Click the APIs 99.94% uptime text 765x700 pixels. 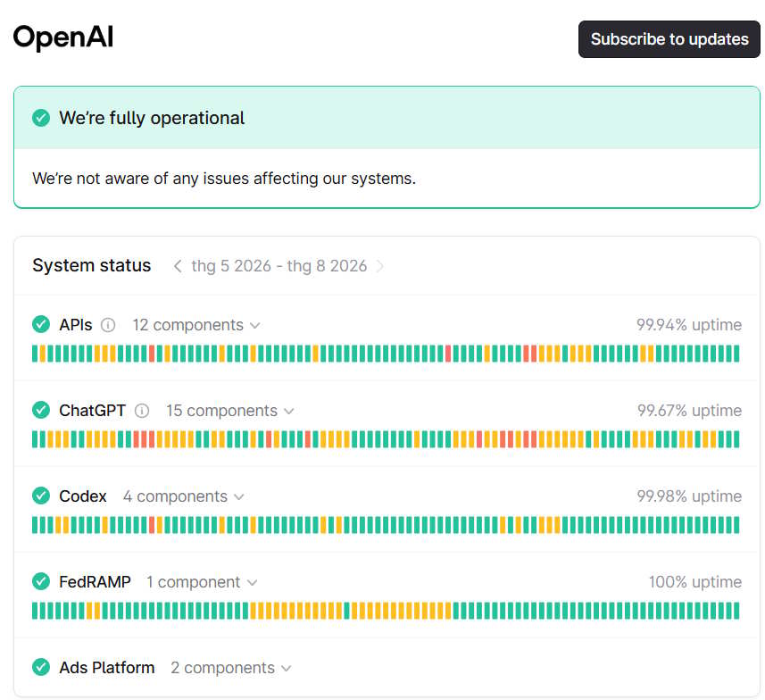[x=689, y=325]
